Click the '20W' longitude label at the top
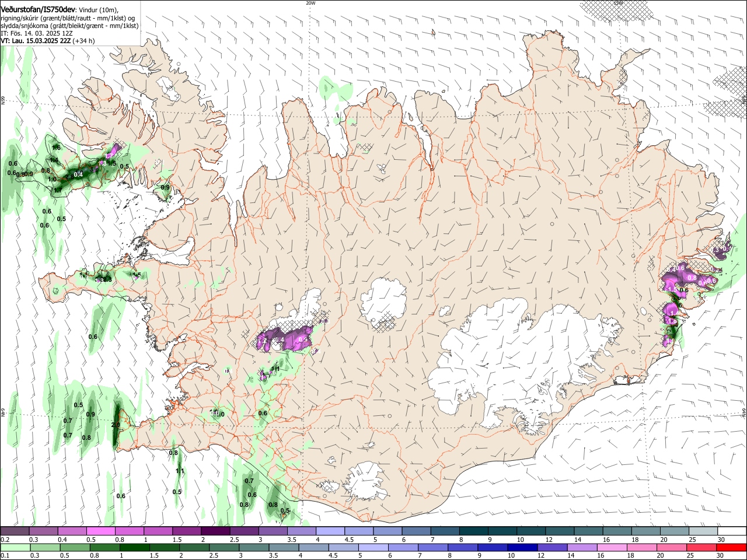 pos(310,3)
